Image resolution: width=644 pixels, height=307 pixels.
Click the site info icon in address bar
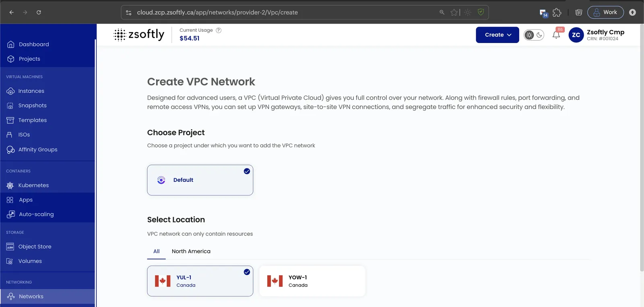(129, 12)
